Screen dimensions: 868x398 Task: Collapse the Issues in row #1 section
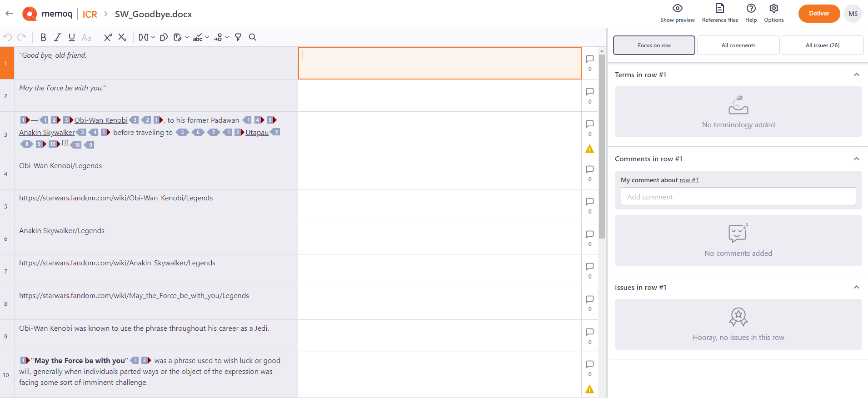[856, 288]
